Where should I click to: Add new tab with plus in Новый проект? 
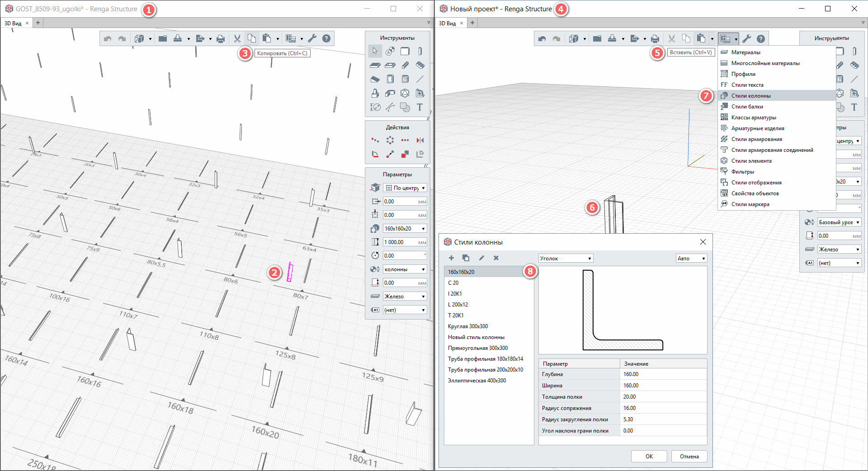[x=472, y=23]
